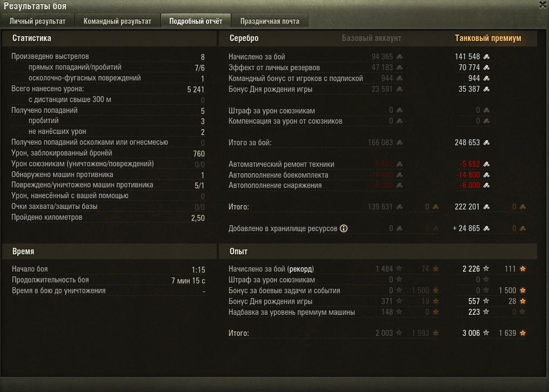Image resolution: width=549 pixels, height=392 pixels.
Task: Select the Подробный отчёт tab
Action: [x=196, y=21]
